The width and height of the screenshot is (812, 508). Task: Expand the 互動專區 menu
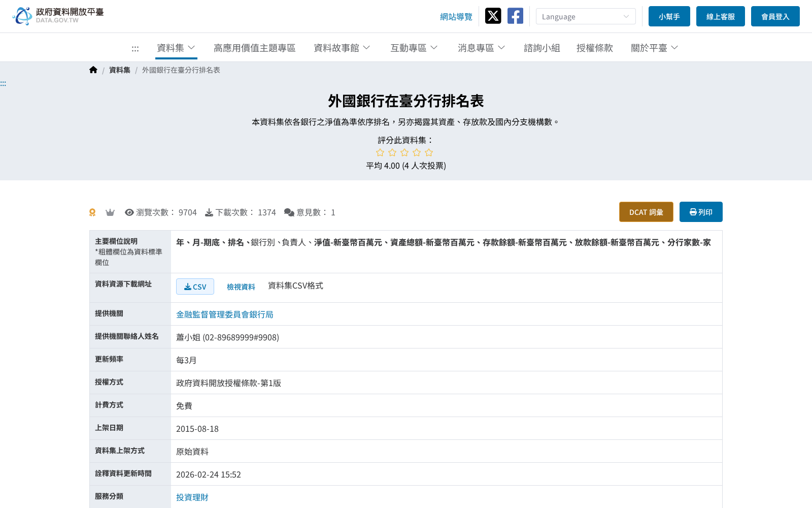click(414, 48)
